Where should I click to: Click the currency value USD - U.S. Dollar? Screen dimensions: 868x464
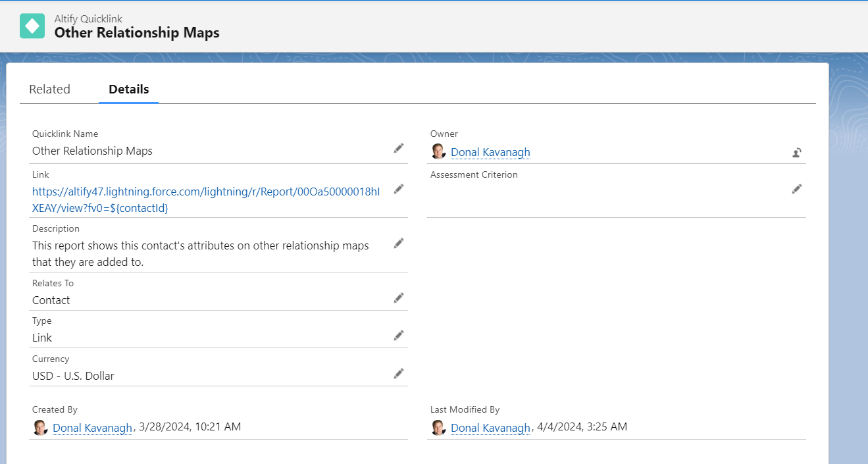pyautogui.click(x=73, y=376)
